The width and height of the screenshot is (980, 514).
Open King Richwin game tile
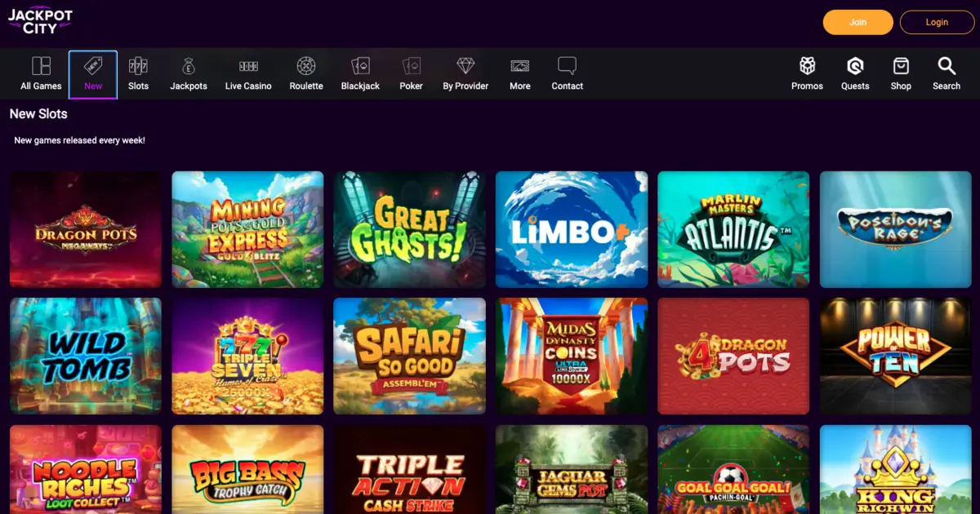point(895,469)
